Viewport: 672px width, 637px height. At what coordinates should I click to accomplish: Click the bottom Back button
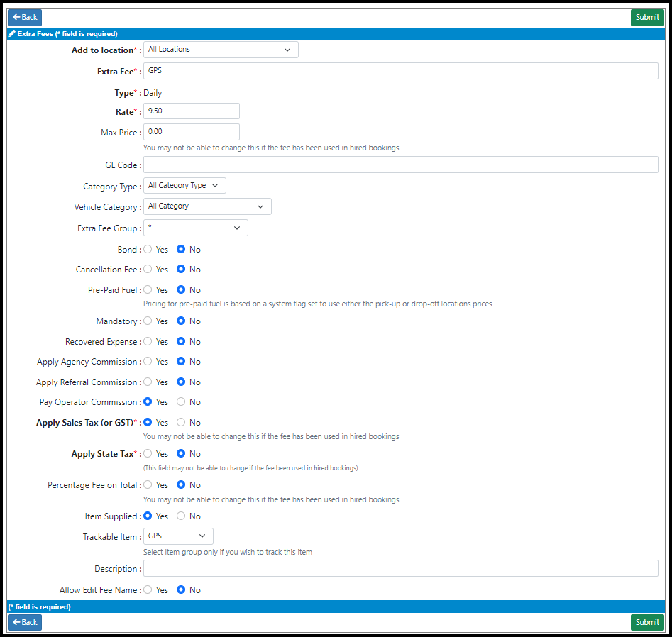click(25, 622)
